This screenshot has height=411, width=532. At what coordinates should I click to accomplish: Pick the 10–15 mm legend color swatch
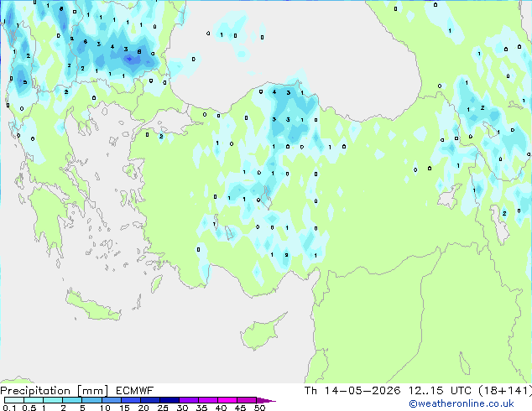click(x=112, y=400)
